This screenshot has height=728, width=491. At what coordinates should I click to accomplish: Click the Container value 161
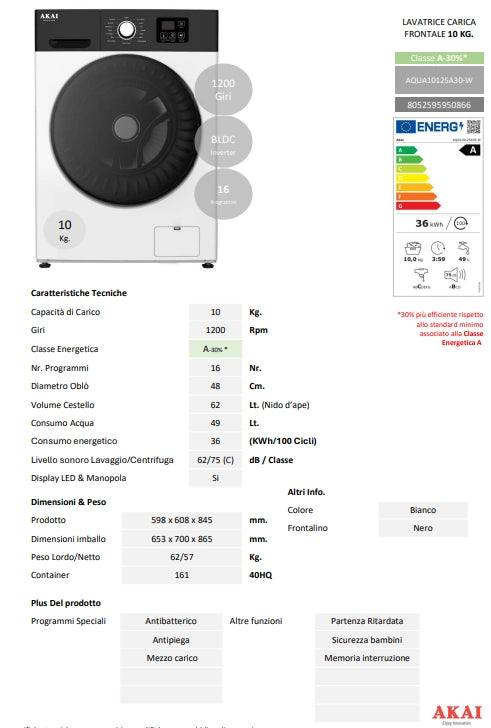click(x=182, y=575)
